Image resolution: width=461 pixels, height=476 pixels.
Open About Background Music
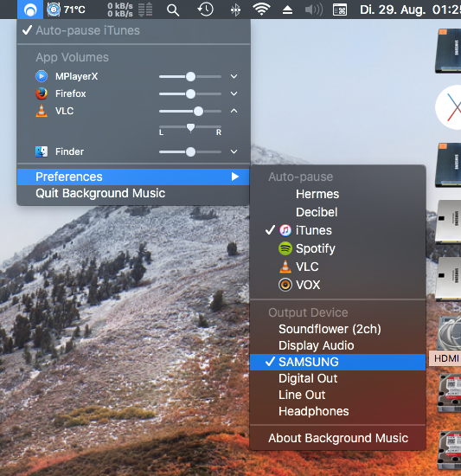338,438
